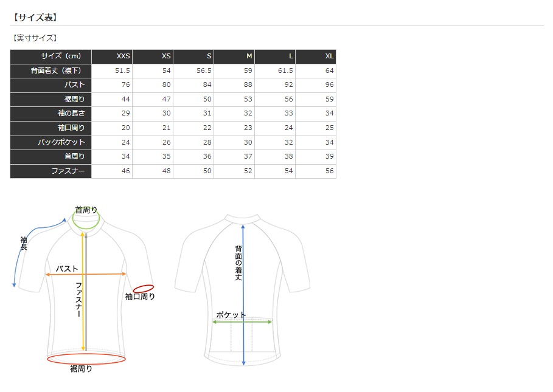Select the サイズ (cm) header cell

(x=50, y=57)
